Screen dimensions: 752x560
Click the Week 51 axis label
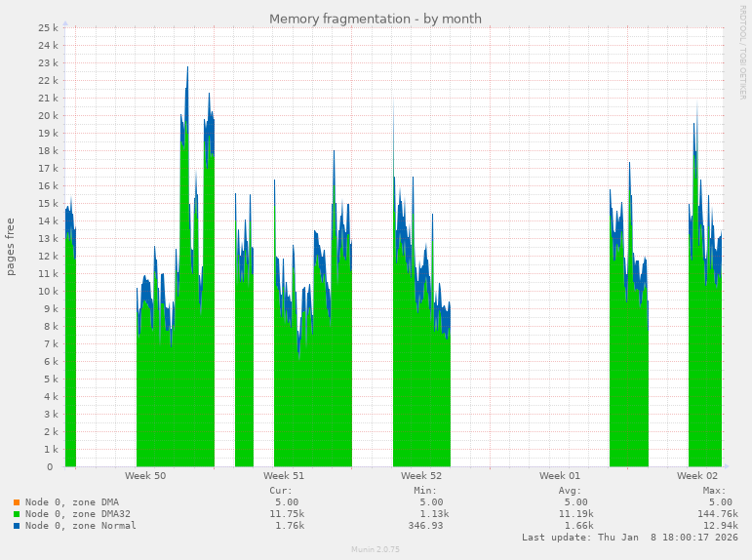point(284,475)
